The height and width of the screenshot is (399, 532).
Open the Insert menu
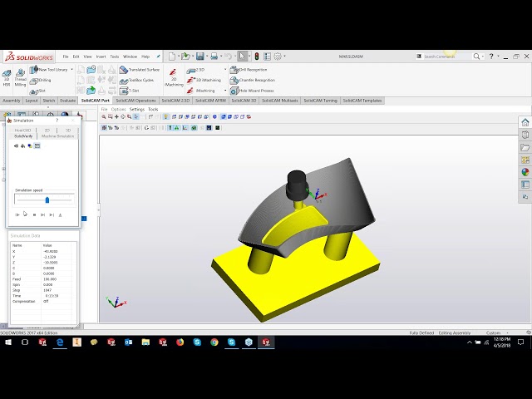(101, 57)
